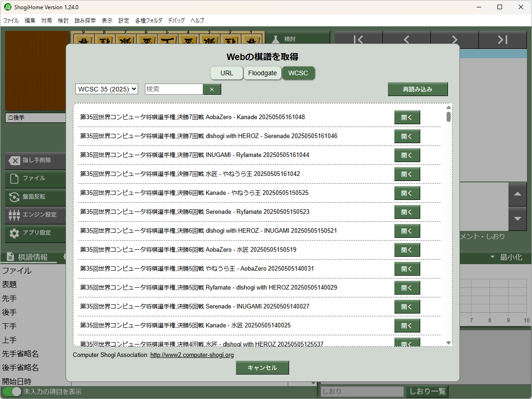Open the 表示 menu
This screenshot has height=399, width=532.
(107, 20)
